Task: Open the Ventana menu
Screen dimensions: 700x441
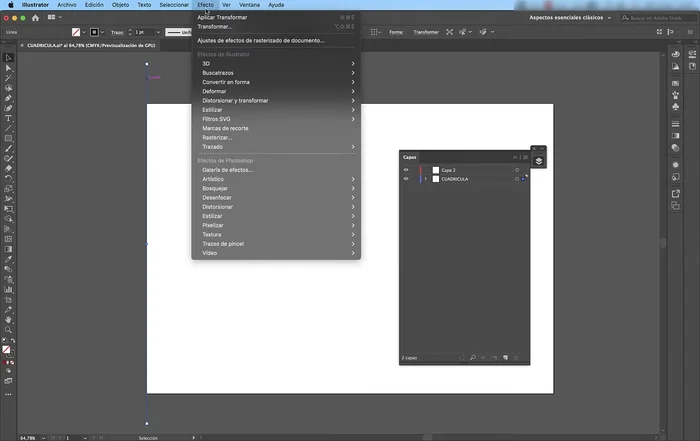Action: [x=249, y=5]
